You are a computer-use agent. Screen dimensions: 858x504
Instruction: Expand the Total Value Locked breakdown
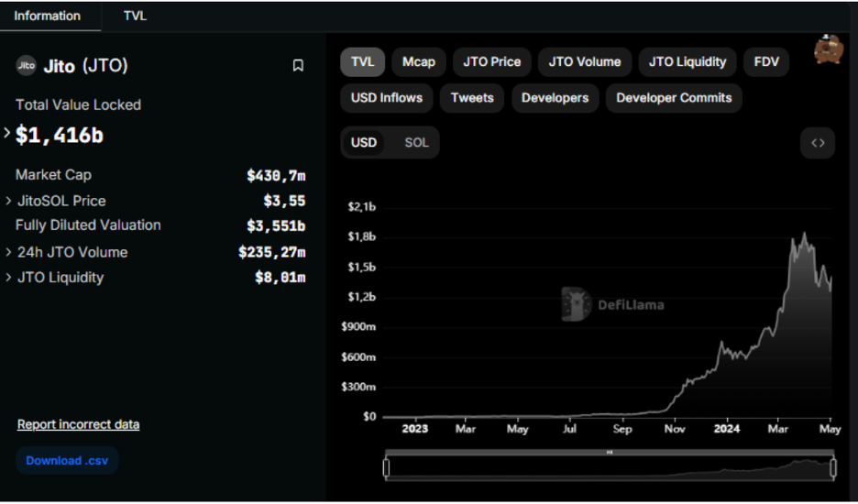[x=7, y=133]
